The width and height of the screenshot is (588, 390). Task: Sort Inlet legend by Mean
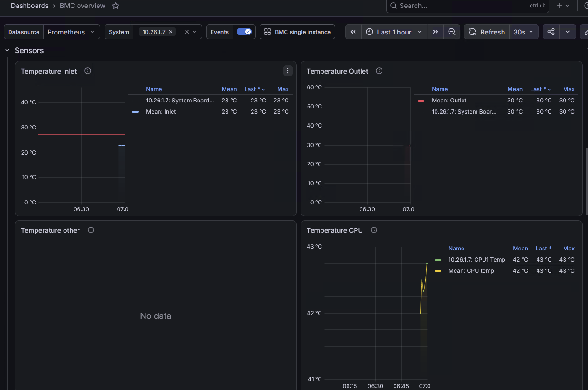tap(229, 89)
